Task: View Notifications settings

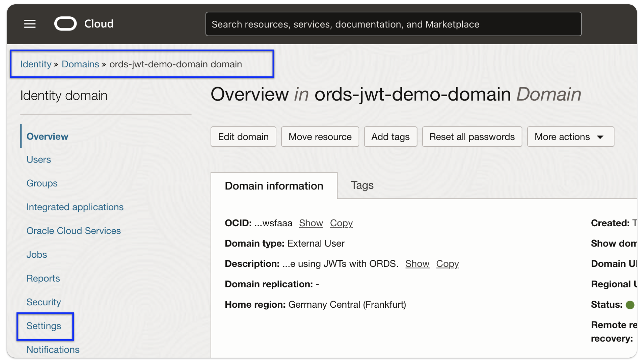Action: (x=53, y=350)
